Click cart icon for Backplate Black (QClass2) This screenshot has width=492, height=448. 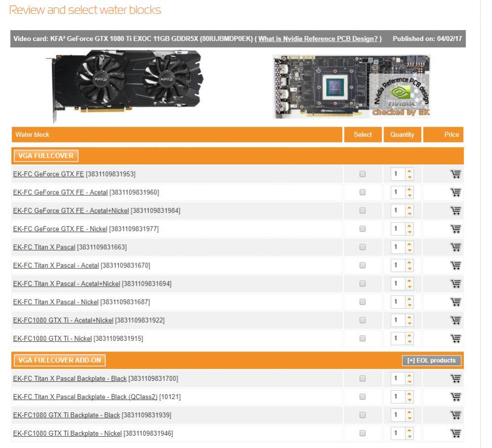point(455,397)
